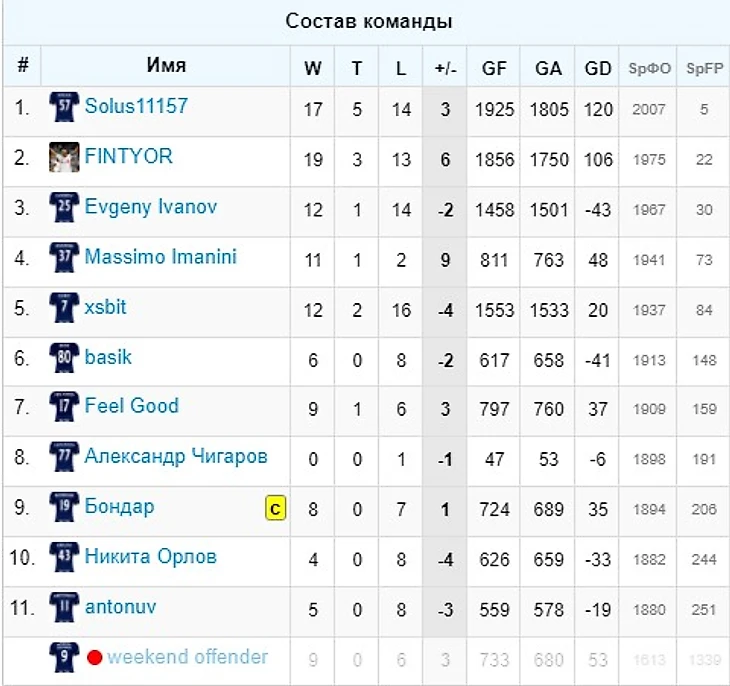Open Solus11157 player profile link
This screenshot has width=730, height=686.
(x=136, y=106)
